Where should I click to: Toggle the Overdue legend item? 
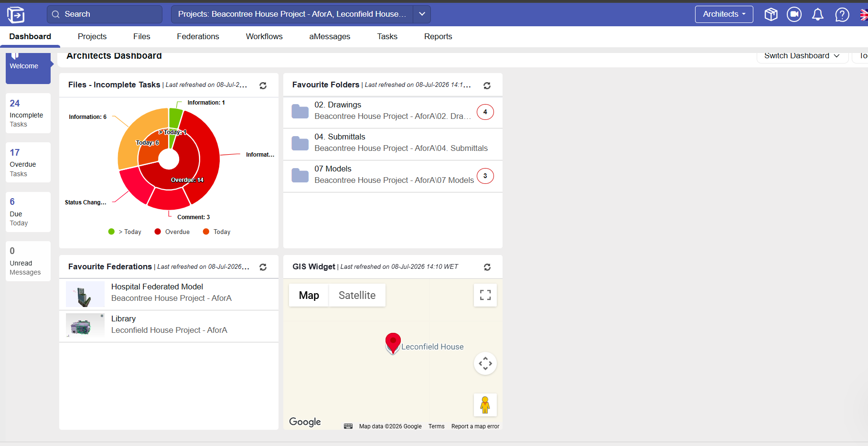click(x=172, y=232)
